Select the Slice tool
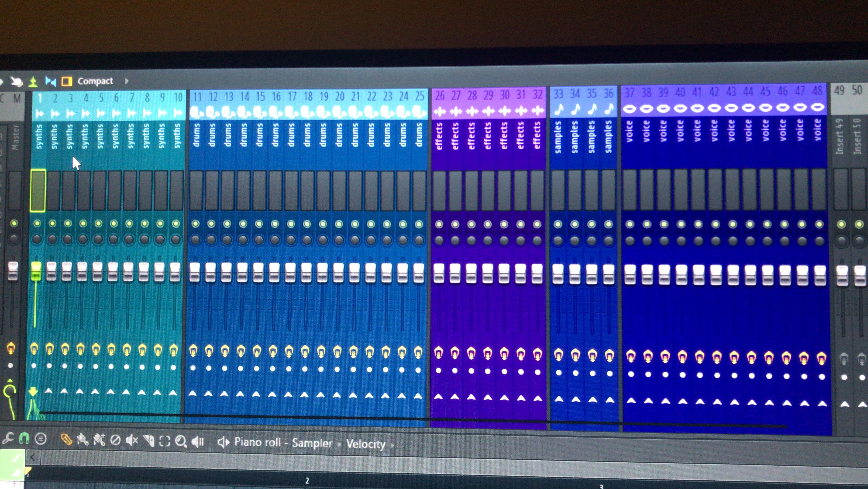This screenshot has height=489, width=868. click(149, 440)
